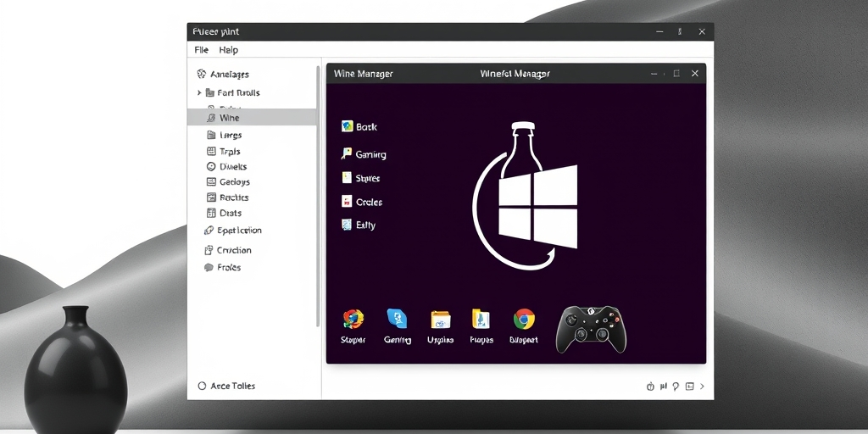Click the Drats grid icon

(x=211, y=213)
